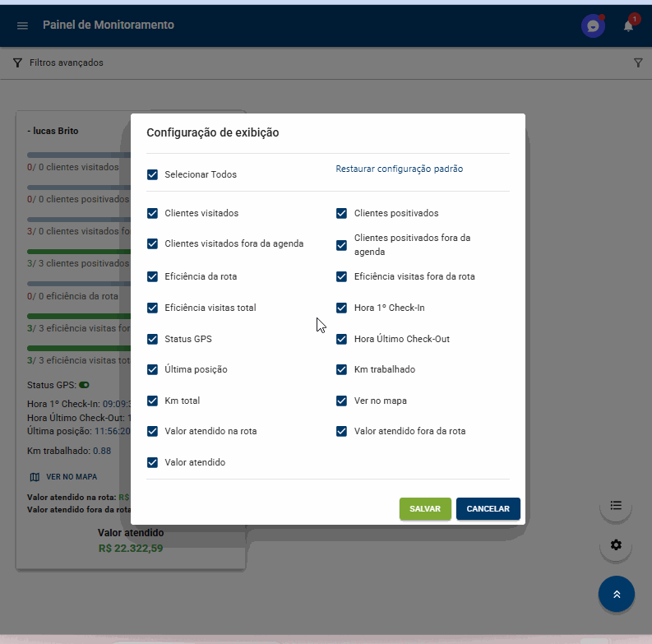Toggle the Status GPS switch on card
Image resolution: width=652 pixels, height=644 pixels.
click(84, 385)
